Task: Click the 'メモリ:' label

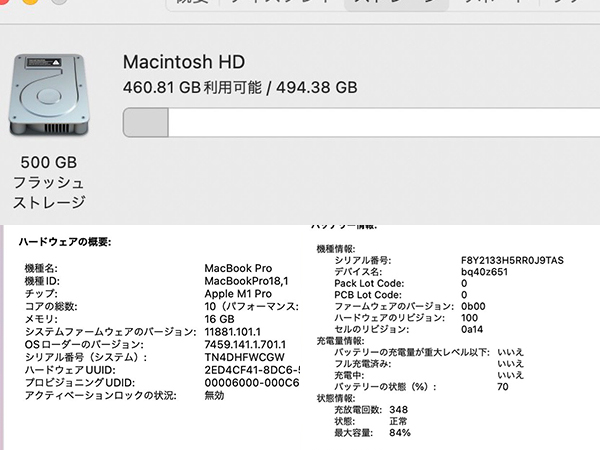Action: tap(41, 319)
